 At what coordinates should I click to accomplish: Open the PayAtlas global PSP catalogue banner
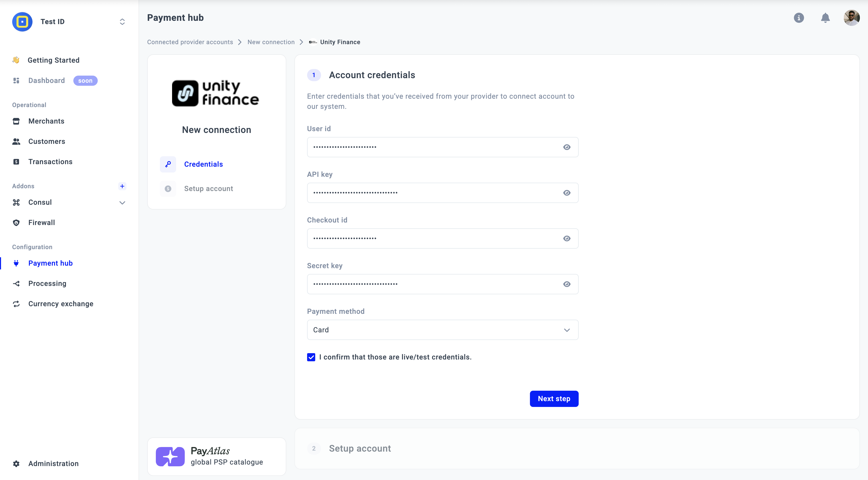[216, 456]
